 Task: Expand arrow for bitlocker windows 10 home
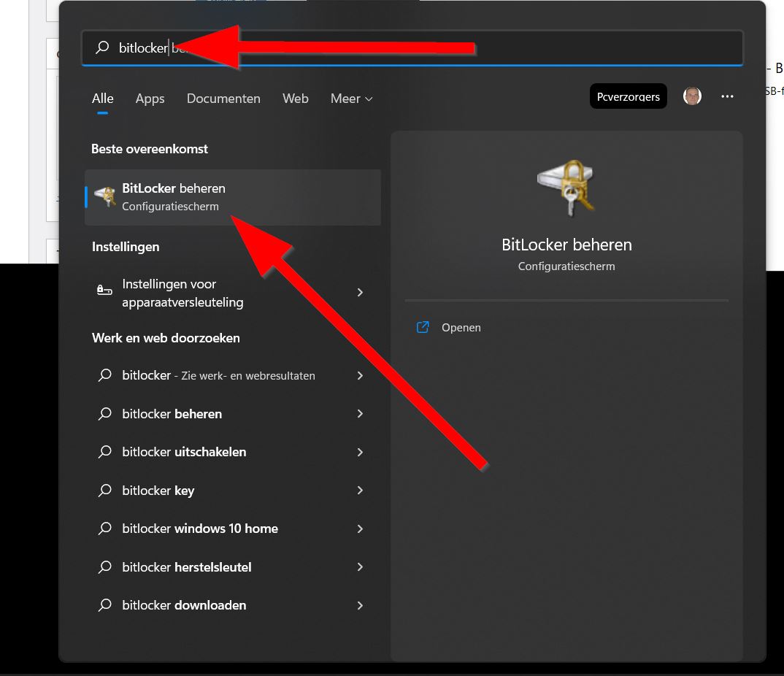click(360, 529)
